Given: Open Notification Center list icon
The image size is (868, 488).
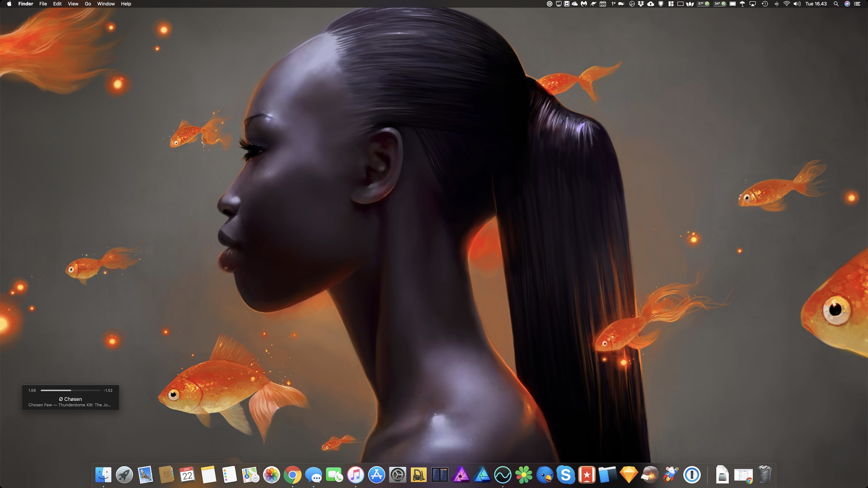Looking at the screenshot, I should pyautogui.click(x=857, y=4).
